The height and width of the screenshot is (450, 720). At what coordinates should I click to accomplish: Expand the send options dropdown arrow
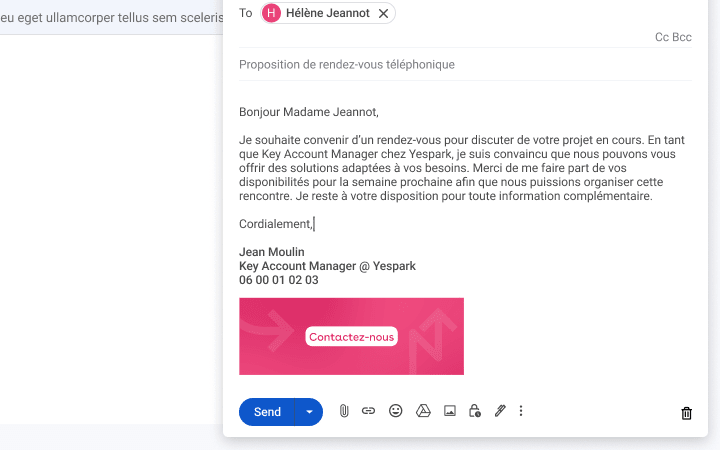[x=309, y=412]
